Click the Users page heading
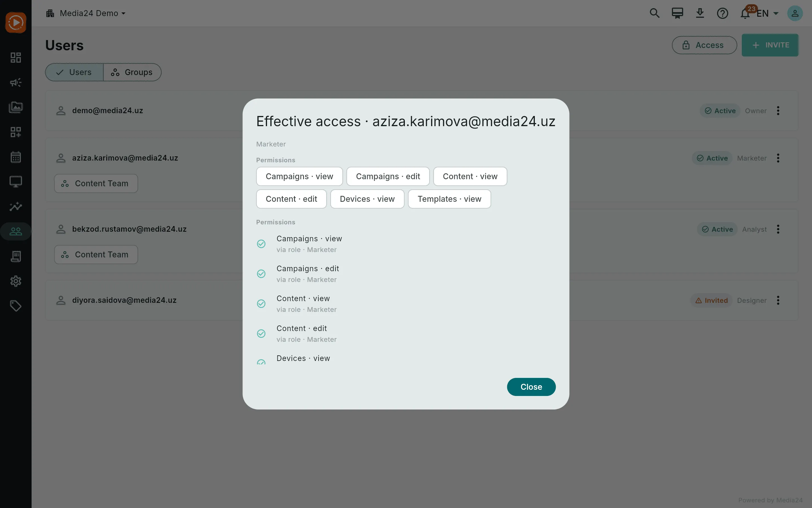This screenshot has height=508, width=812. [64, 45]
